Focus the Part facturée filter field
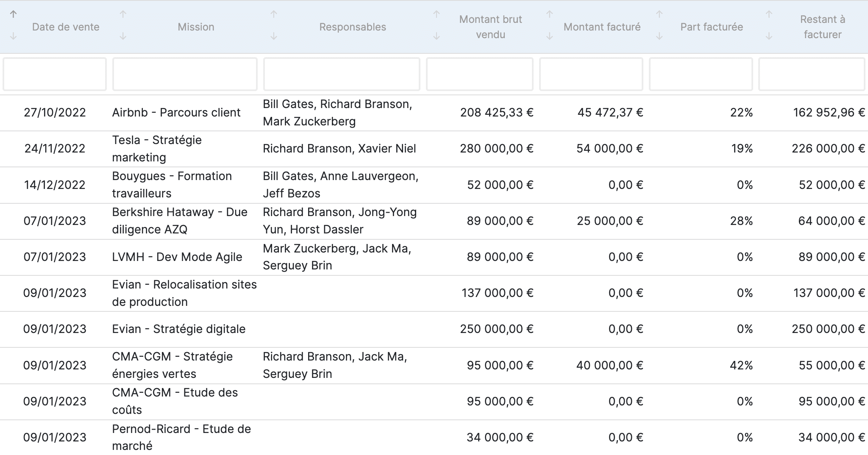Screen dimensions: 868x455 (701, 74)
